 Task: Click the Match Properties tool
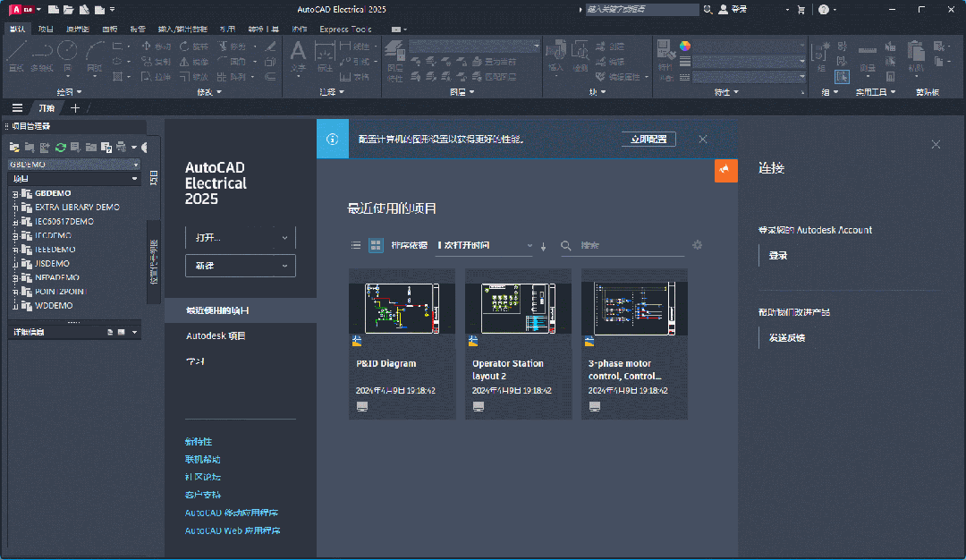pos(665,60)
